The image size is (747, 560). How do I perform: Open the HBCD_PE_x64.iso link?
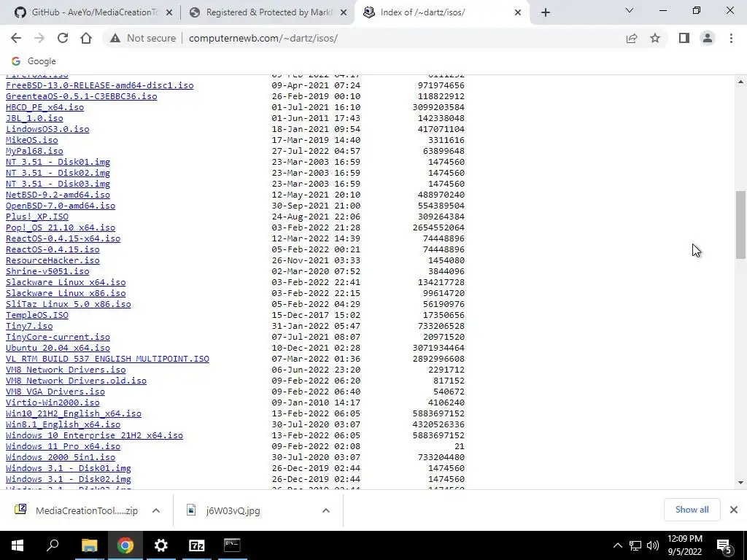point(44,107)
